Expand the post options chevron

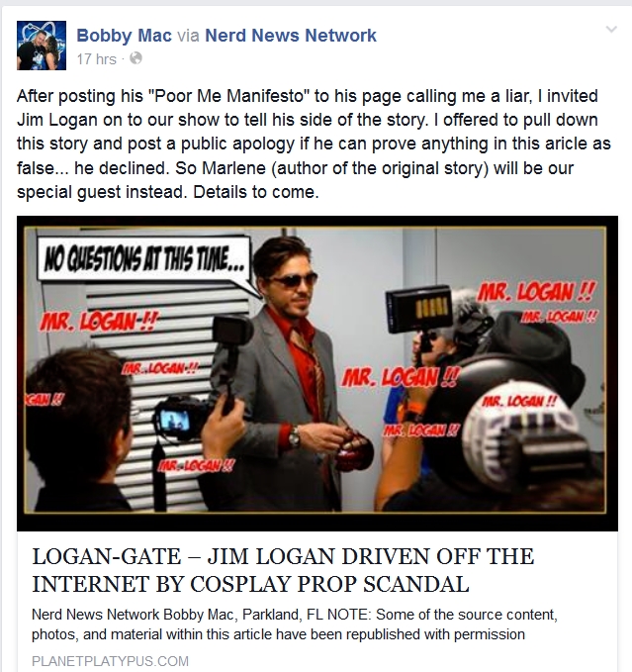click(611, 29)
